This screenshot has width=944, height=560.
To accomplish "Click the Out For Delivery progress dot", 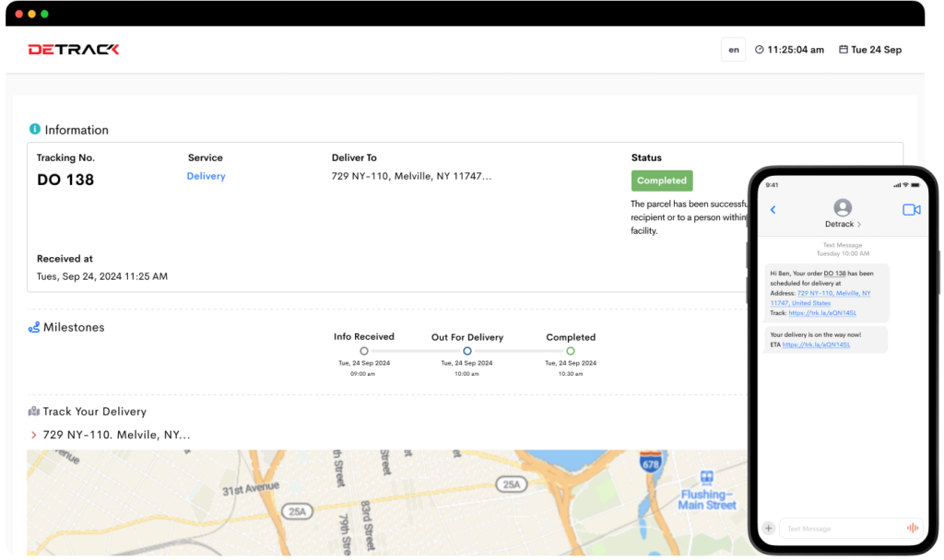I will [x=466, y=351].
